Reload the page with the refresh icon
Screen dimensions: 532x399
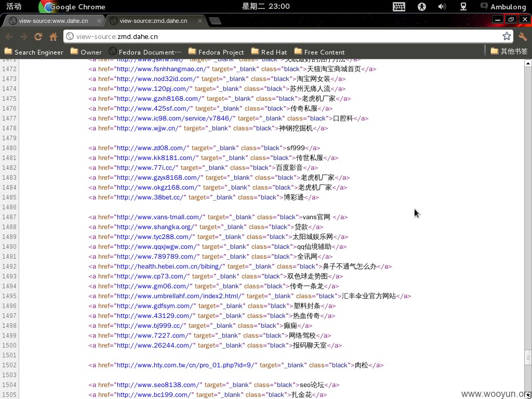pos(38,37)
